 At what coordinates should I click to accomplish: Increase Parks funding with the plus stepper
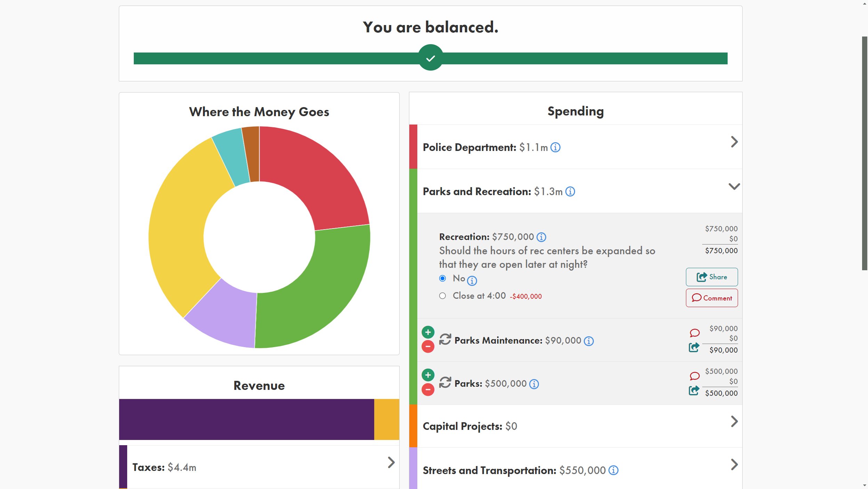(x=428, y=375)
